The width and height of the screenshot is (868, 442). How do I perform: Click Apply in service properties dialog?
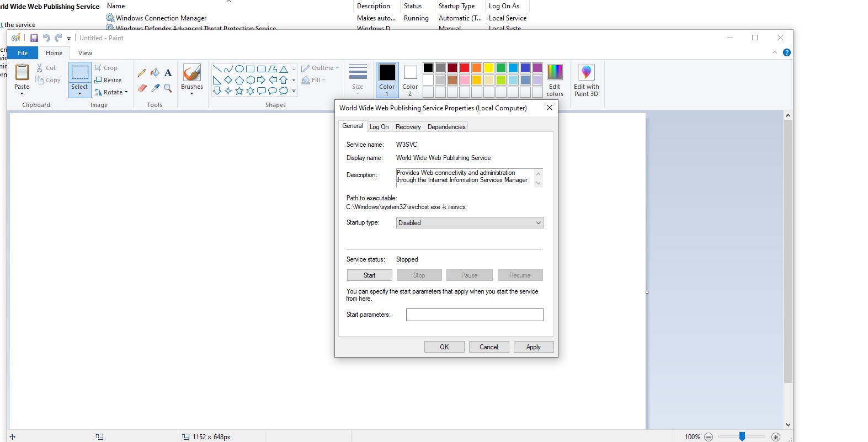[x=534, y=347]
